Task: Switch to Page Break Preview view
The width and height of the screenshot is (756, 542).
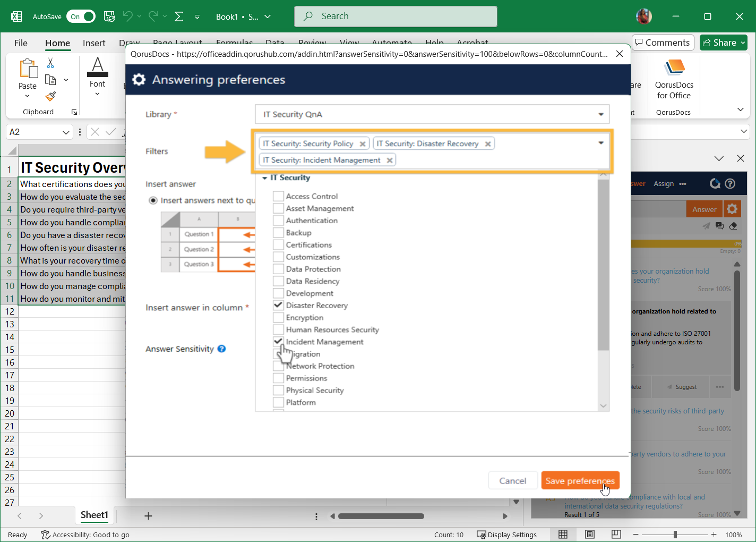Action: click(616, 534)
